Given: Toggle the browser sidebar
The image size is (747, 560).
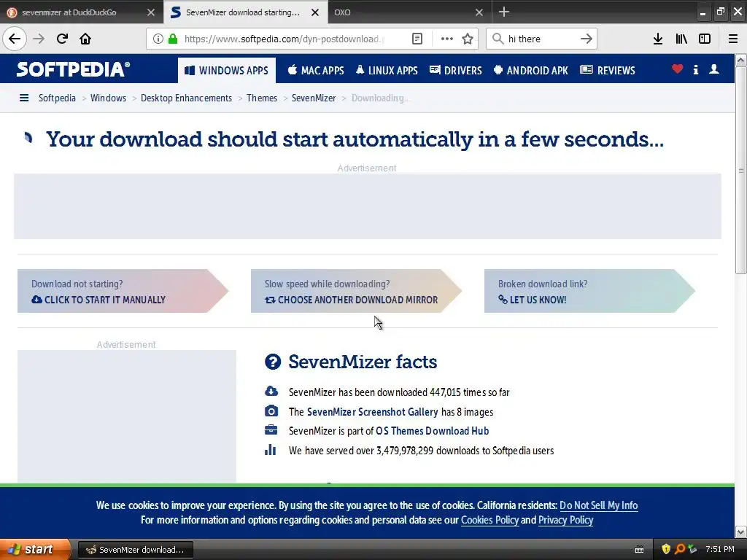Looking at the screenshot, I should pos(705,39).
